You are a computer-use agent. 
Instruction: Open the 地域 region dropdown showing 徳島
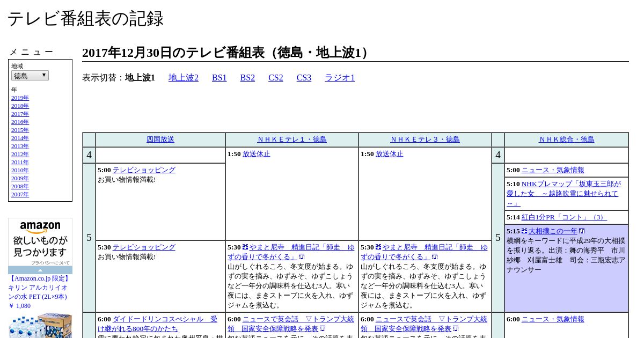pos(30,76)
